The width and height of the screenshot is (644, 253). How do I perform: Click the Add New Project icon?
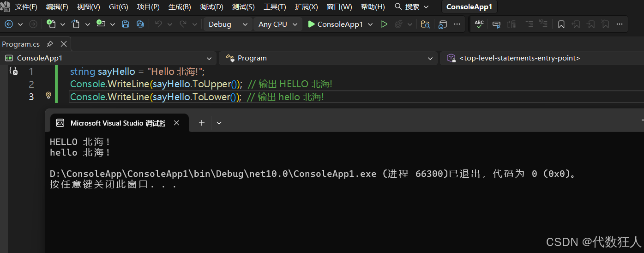(x=101, y=24)
